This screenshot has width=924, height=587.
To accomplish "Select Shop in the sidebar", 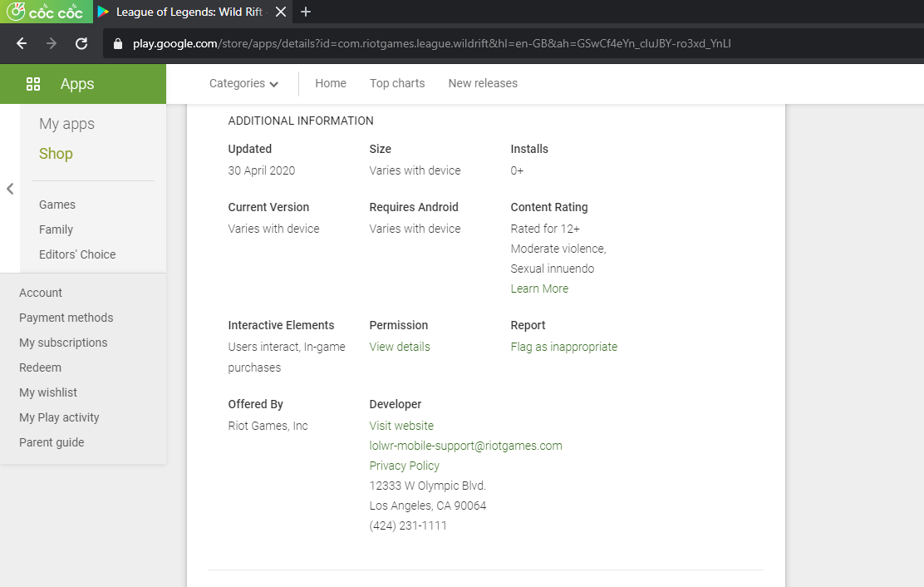I will coord(56,154).
